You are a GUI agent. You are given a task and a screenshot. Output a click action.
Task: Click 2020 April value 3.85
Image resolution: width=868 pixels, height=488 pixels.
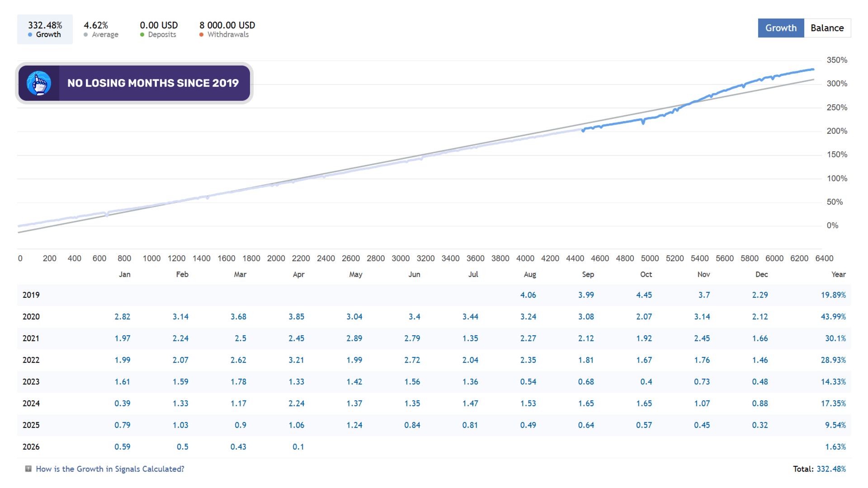(x=296, y=317)
